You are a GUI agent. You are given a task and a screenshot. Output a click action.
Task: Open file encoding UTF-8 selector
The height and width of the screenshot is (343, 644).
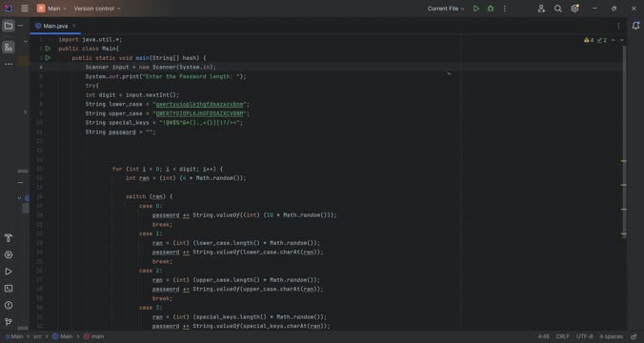[584, 336]
